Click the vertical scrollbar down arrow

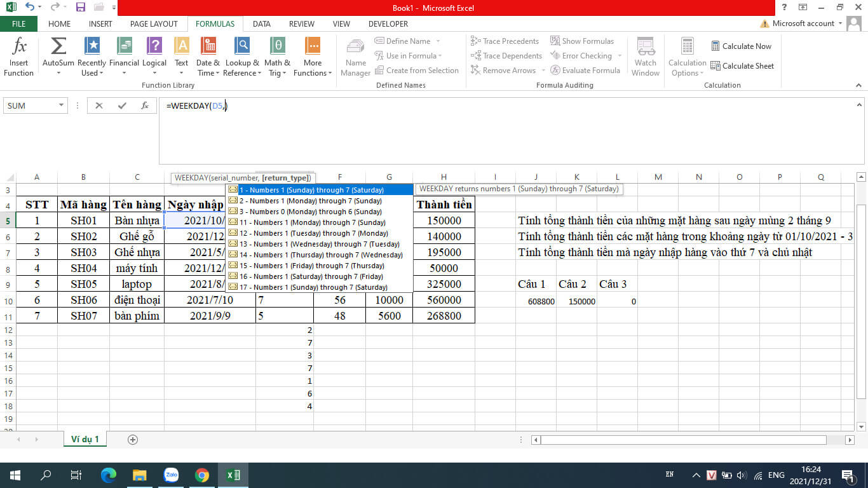(862, 426)
